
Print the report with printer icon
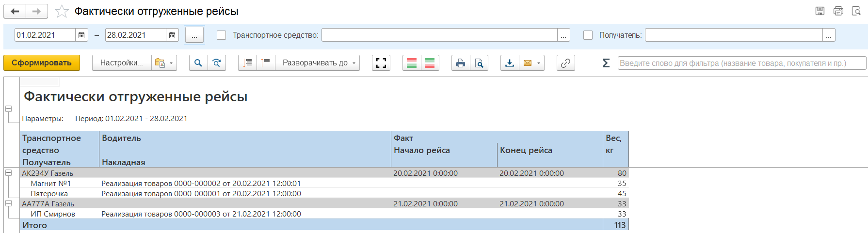461,63
